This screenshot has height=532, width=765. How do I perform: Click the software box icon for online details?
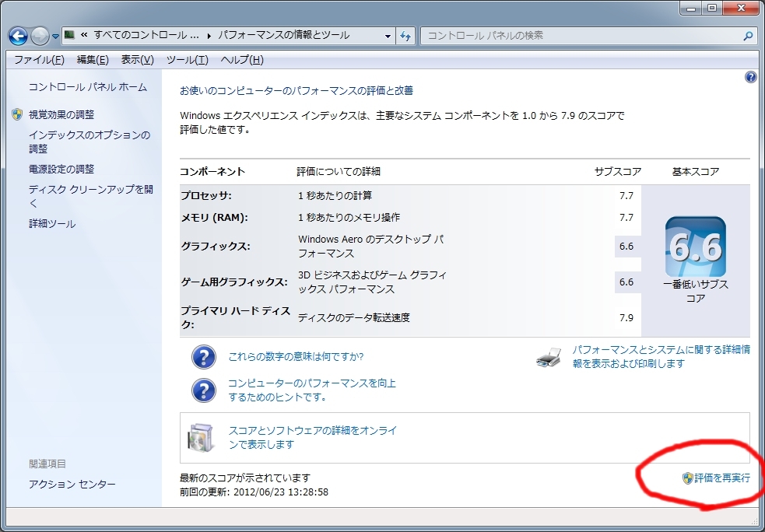[199, 437]
